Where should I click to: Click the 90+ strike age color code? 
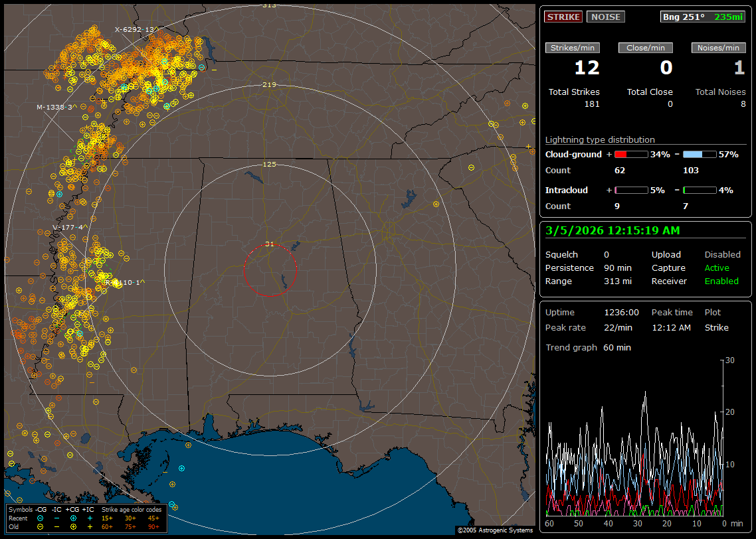pos(152,526)
